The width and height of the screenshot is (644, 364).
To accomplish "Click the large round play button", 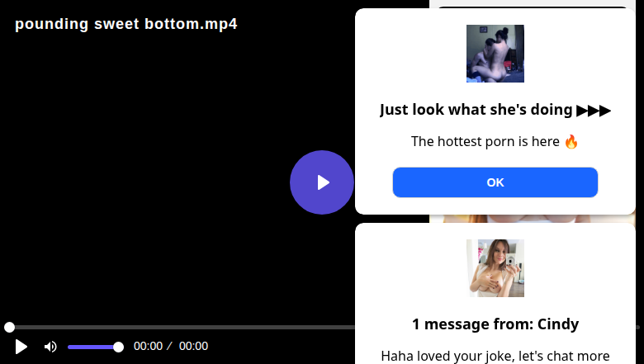I will tap(322, 182).
